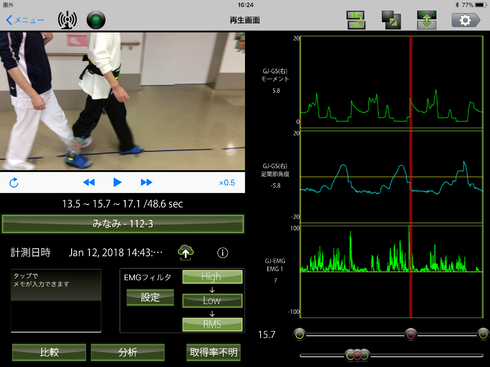Tap the 取得率不明 button

[x=213, y=352]
